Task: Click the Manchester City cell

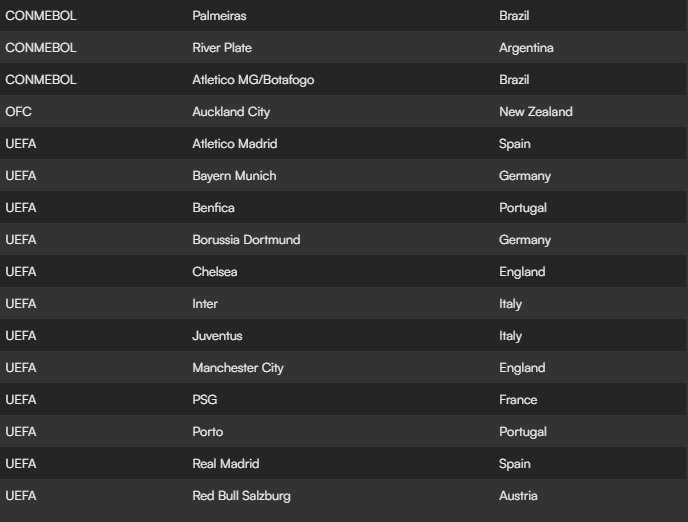Action: (x=238, y=368)
